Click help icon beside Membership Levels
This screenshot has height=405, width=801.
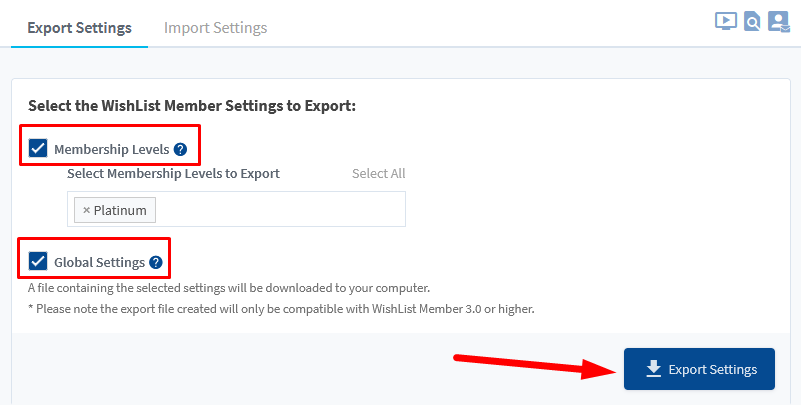click(x=180, y=149)
